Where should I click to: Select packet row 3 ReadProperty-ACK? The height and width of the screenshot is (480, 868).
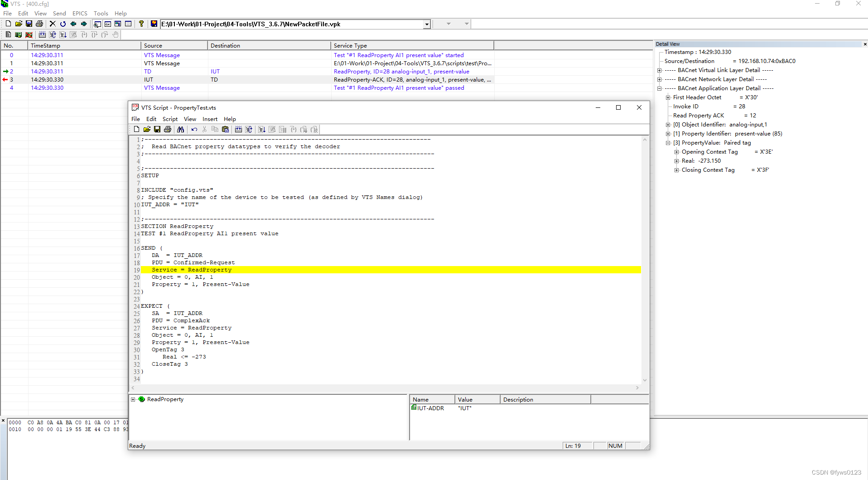point(247,79)
